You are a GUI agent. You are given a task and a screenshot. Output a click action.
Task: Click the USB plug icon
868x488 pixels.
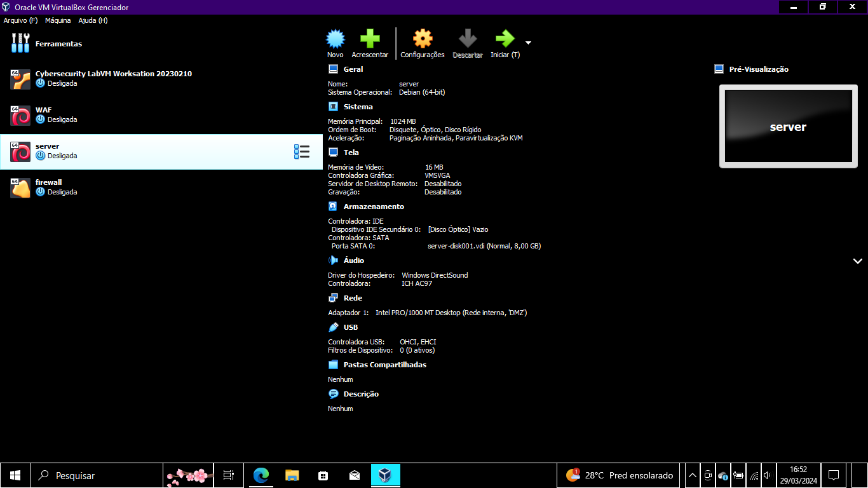pyautogui.click(x=333, y=327)
